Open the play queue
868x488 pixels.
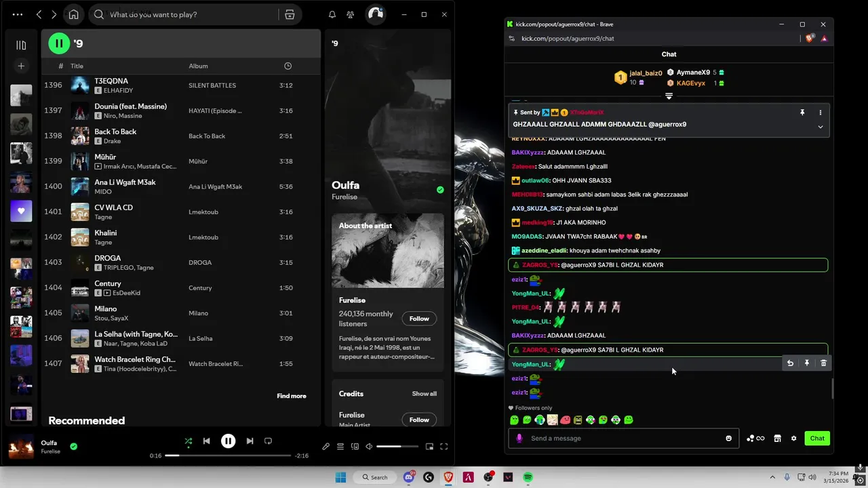(x=340, y=447)
